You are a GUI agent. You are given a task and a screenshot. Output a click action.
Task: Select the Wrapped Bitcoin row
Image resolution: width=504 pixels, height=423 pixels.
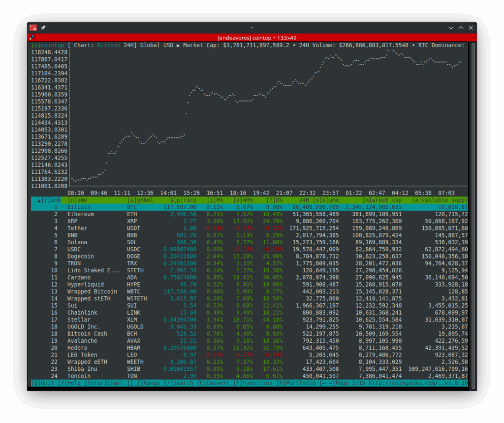[x=250, y=292]
